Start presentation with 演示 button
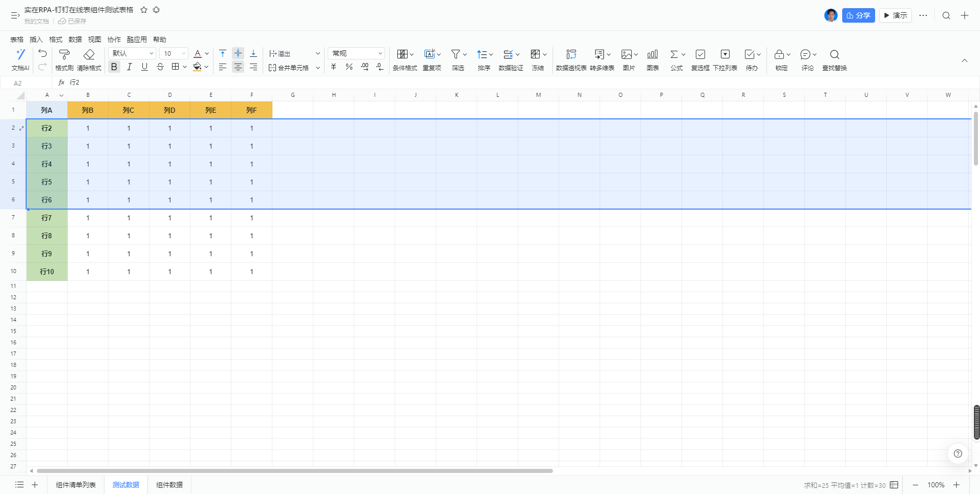Image resolution: width=980 pixels, height=494 pixels. point(896,15)
